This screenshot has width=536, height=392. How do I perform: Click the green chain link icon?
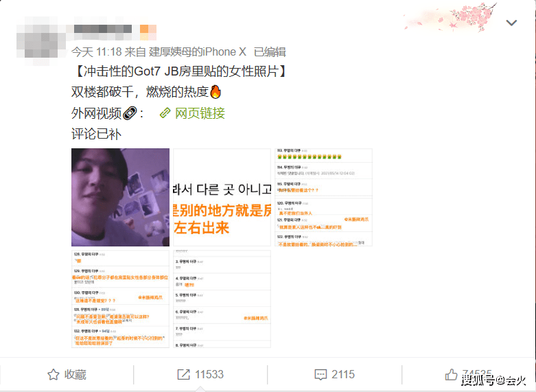(165, 113)
